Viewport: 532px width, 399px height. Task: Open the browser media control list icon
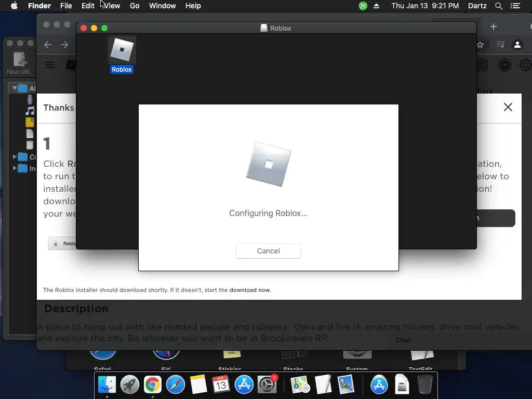click(x=500, y=45)
